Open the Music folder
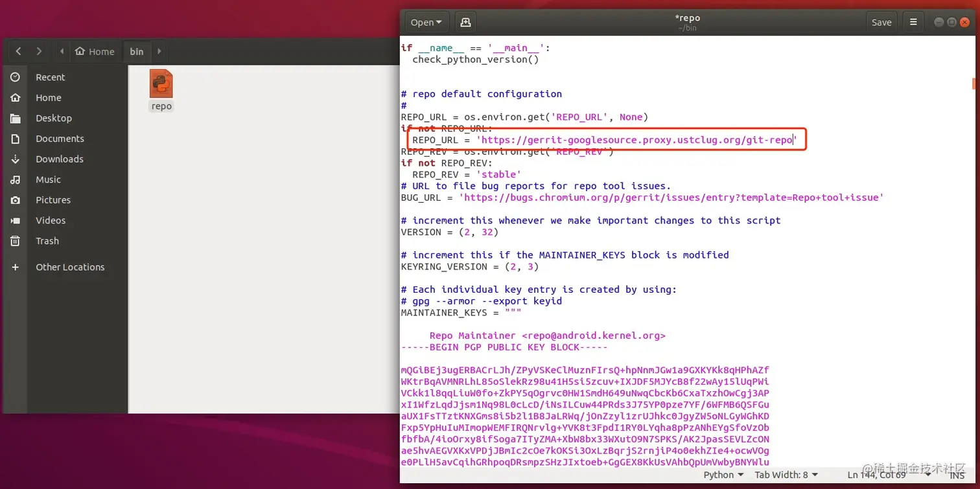This screenshot has width=980, height=489. tap(49, 179)
